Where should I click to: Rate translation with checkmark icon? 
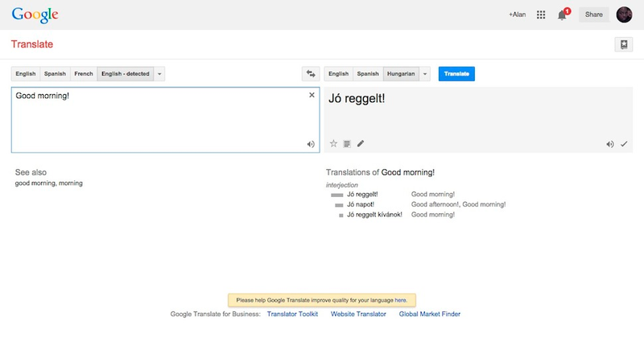[x=624, y=144]
